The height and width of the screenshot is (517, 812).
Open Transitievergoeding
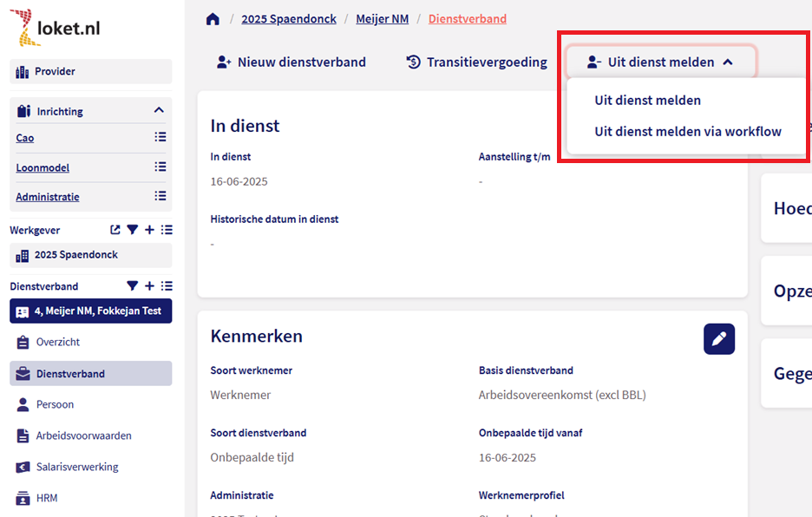pyautogui.click(x=476, y=62)
